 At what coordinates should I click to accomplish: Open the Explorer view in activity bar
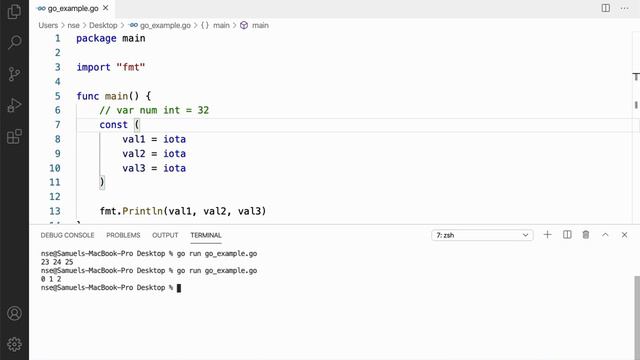(x=14, y=11)
